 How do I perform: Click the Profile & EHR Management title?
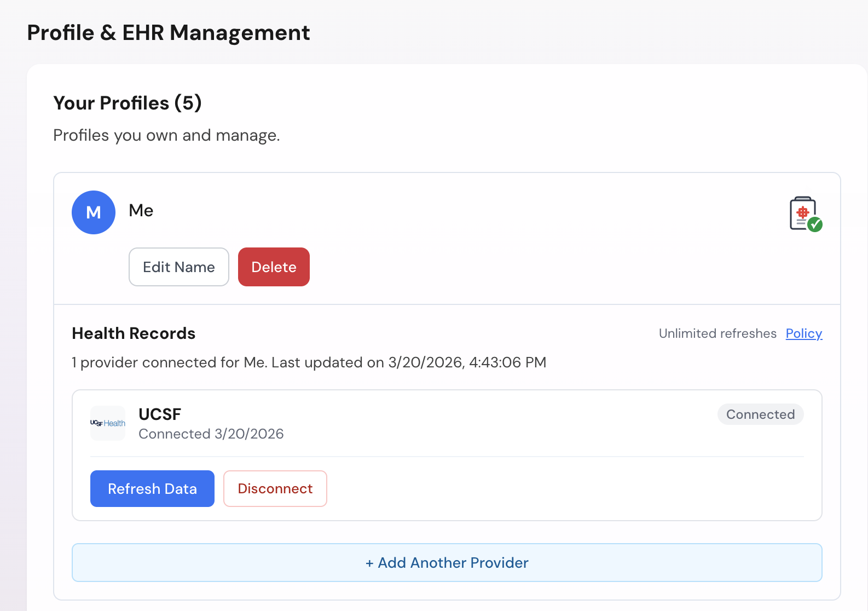[x=169, y=33]
